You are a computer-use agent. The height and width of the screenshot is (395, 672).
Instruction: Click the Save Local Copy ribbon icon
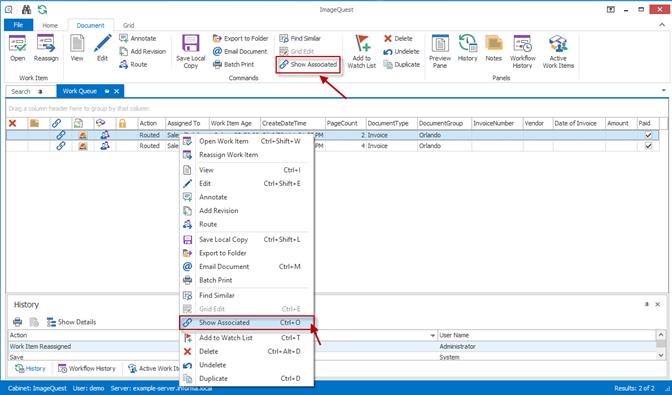click(x=191, y=51)
